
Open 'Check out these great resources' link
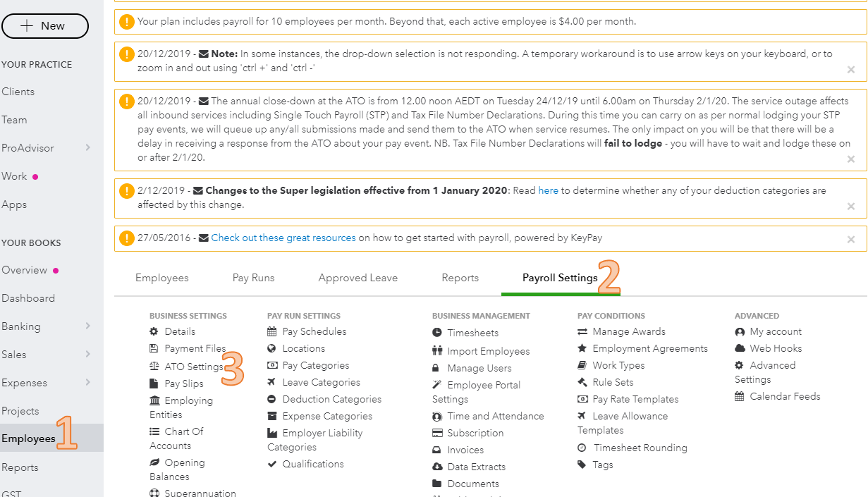click(283, 238)
